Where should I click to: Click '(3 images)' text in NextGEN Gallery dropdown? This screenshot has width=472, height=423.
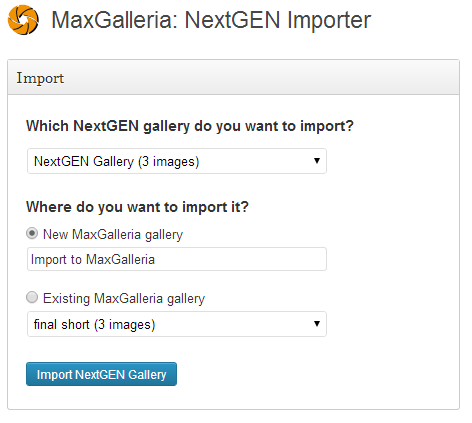[x=169, y=162]
